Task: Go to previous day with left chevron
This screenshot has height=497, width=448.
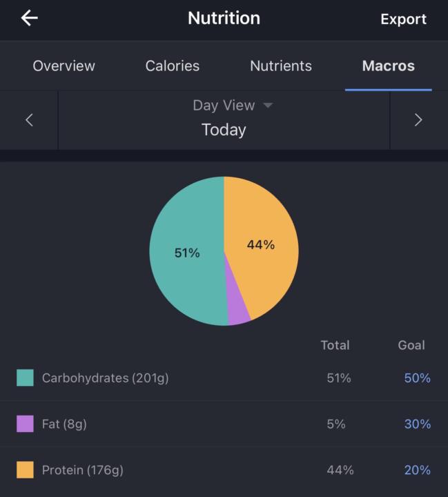Action: click(x=29, y=120)
